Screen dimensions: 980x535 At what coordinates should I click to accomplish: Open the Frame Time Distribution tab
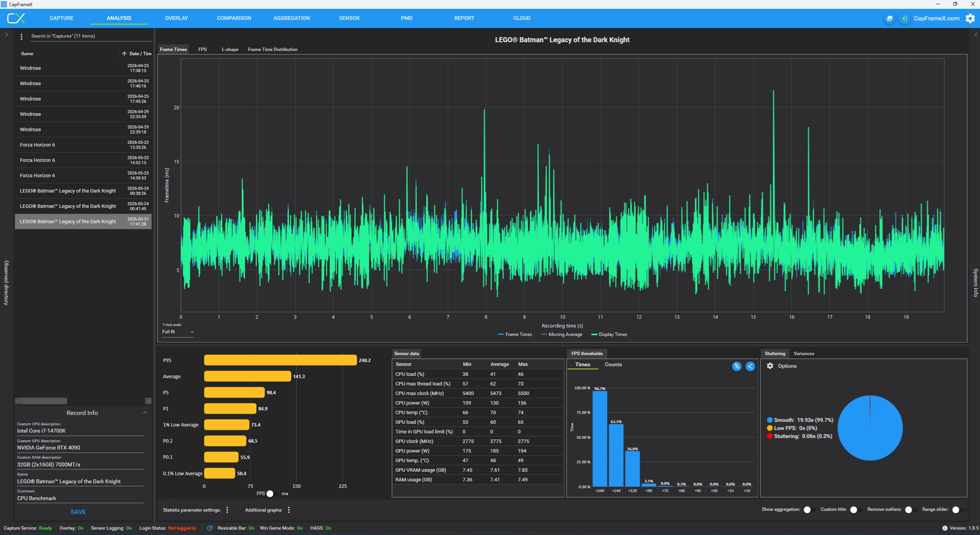[x=273, y=49]
